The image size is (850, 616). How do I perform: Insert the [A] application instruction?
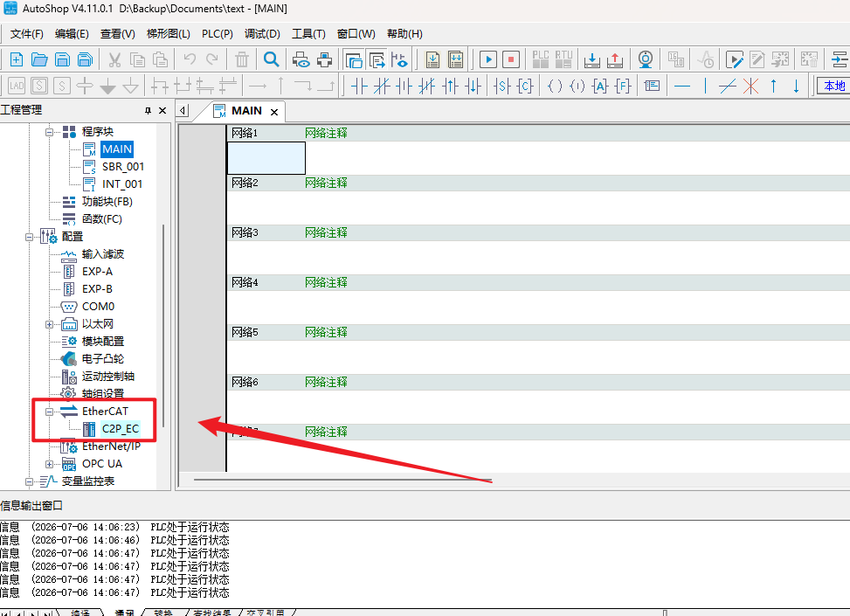click(x=600, y=86)
